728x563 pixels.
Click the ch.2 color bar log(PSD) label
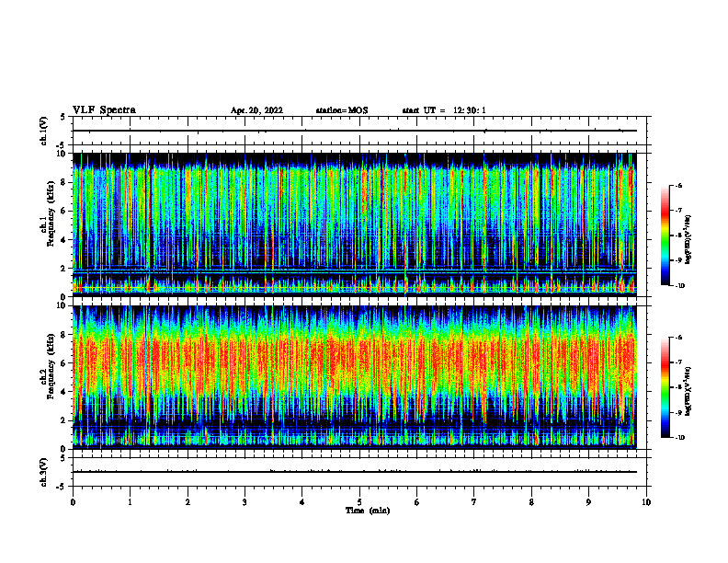(688, 392)
